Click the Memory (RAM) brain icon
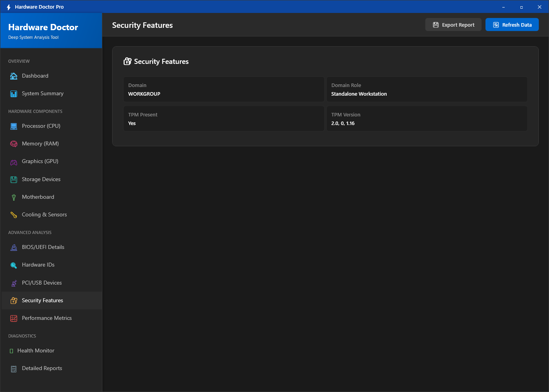 (14, 144)
